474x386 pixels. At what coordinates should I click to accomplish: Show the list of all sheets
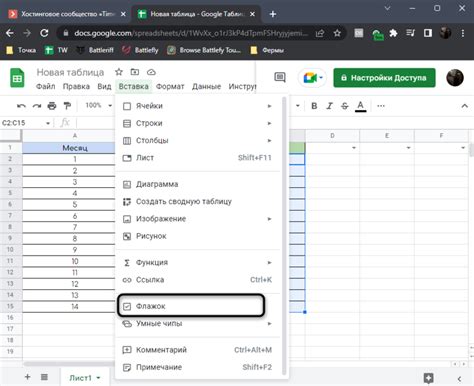click(x=44, y=377)
